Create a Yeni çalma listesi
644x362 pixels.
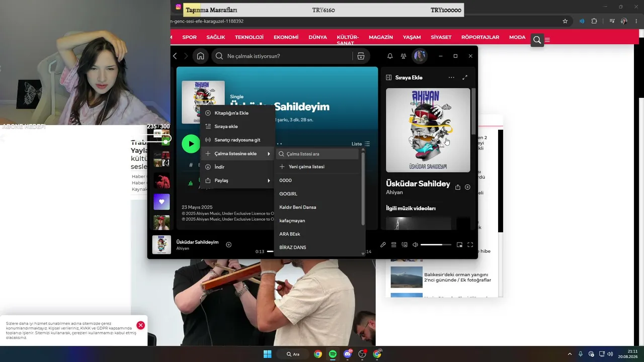pos(318,167)
